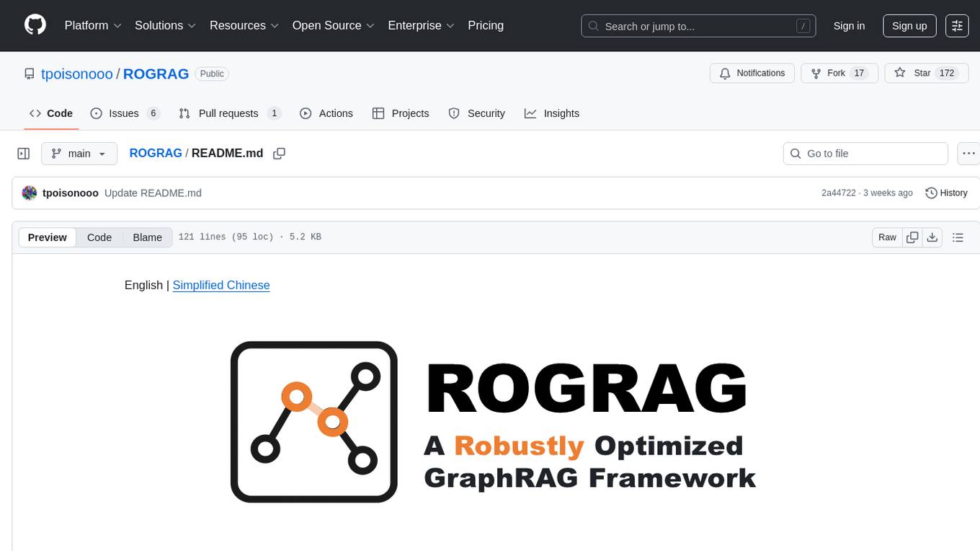The height and width of the screenshot is (551, 980).
Task: Focus the Go to file field
Action: tap(865, 154)
